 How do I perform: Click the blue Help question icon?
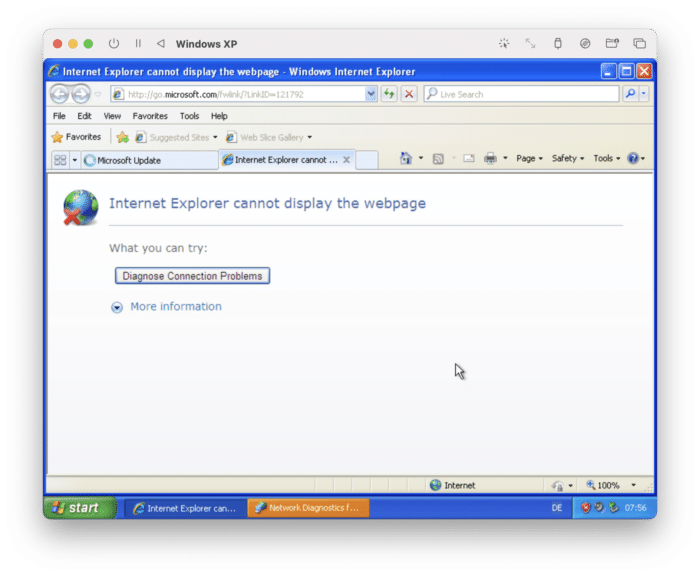633,159
